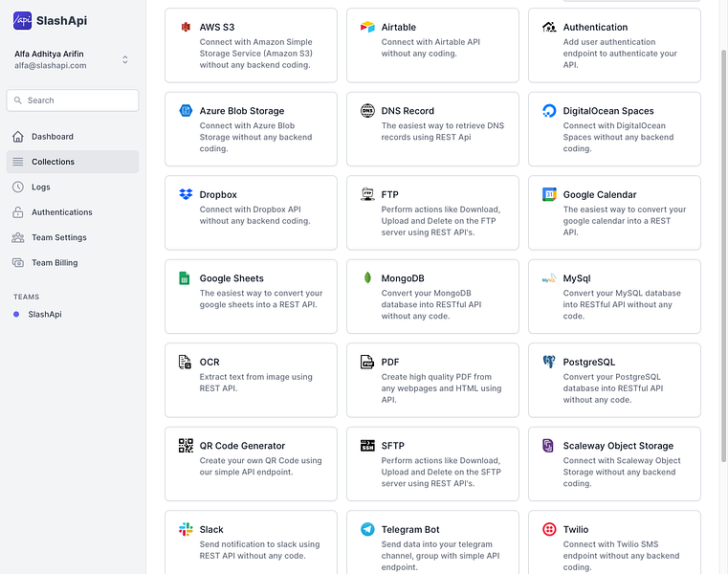Click the SFTP SSH icon
Screen dimensions: 728x574
click(x=367, y=446)
